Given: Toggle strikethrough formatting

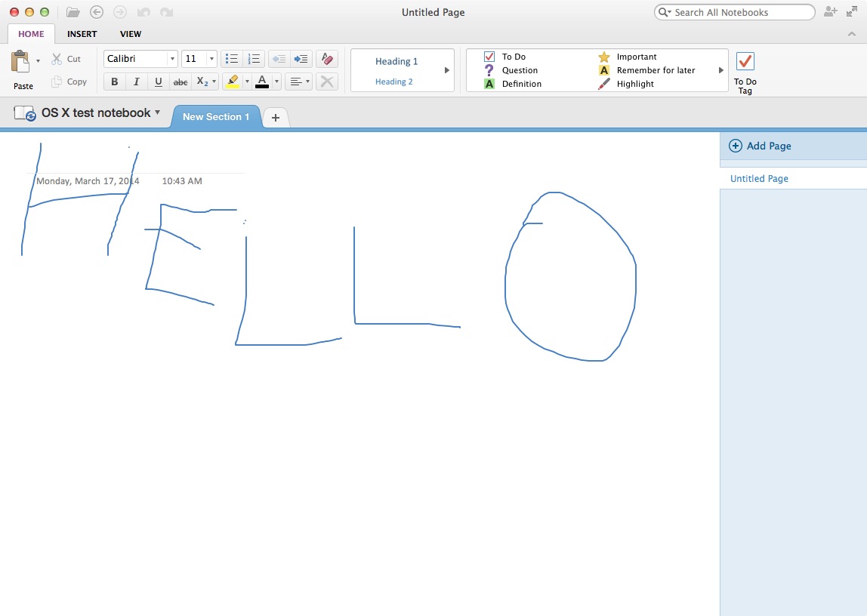Looking at the screenshot, I should [180, 82].
